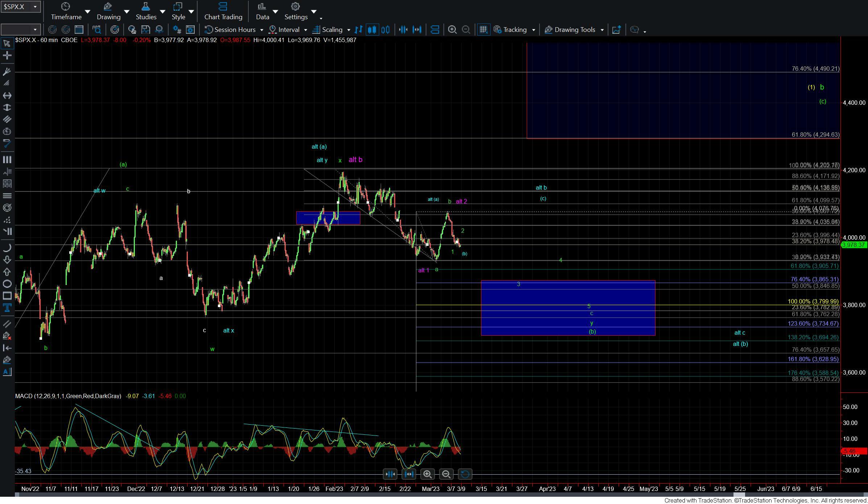This screenshot has width=868, height=504.
Task: Click the MACD study label
Action: coord(68,396)
